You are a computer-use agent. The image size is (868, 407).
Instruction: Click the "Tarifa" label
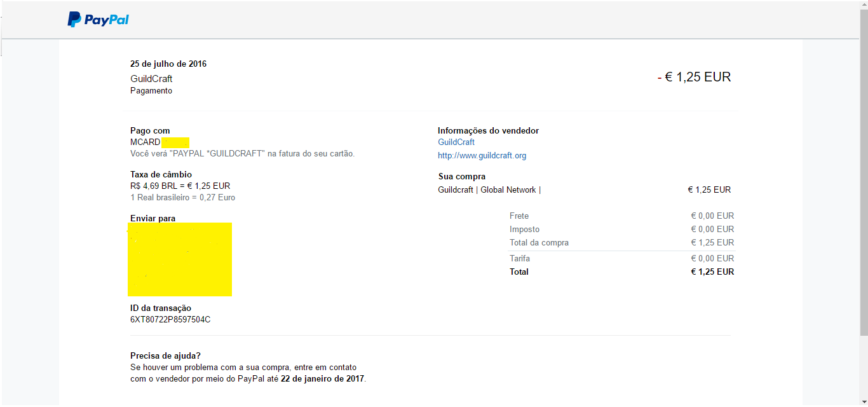pos(520,259)
